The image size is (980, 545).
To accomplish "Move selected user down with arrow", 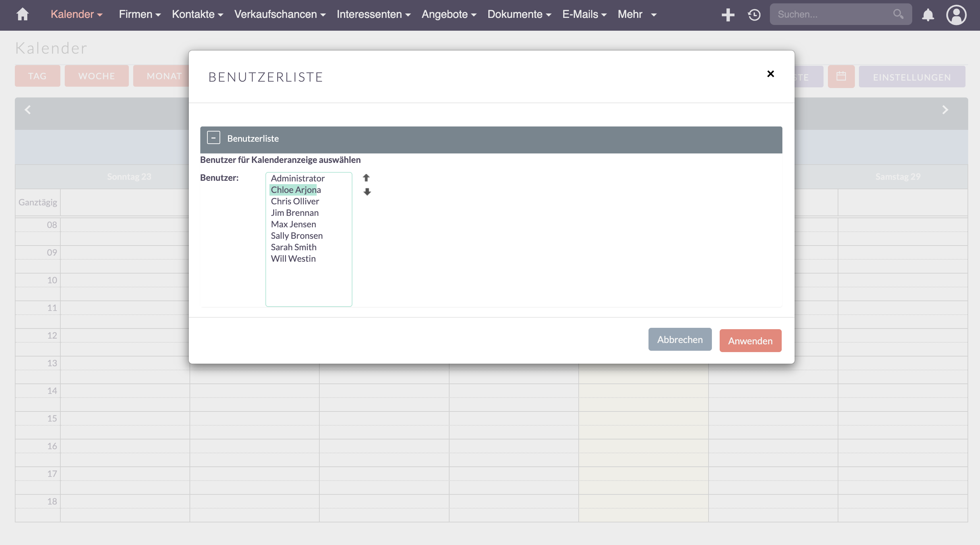I will (x=367, y=192).
